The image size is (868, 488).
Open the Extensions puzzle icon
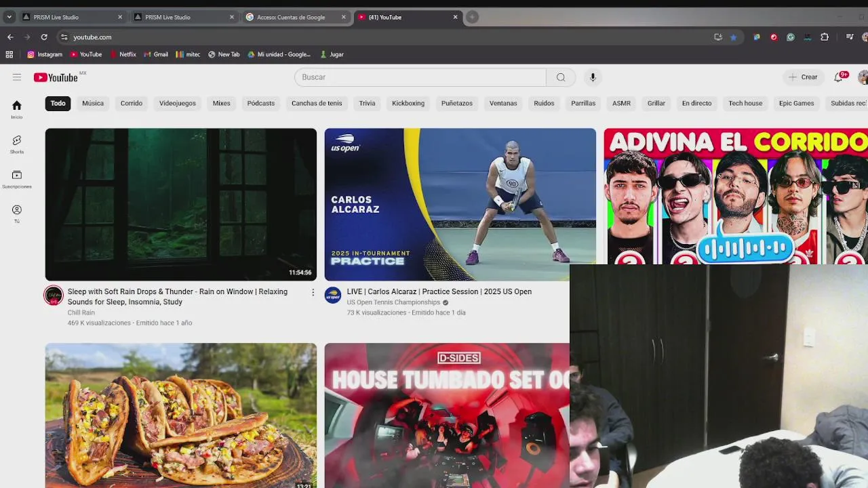[x=825, y=37]
